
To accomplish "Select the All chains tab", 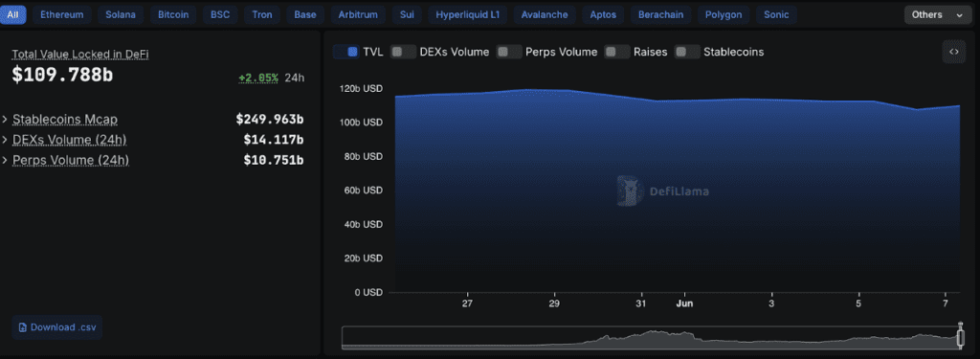I will coord(13,15).
